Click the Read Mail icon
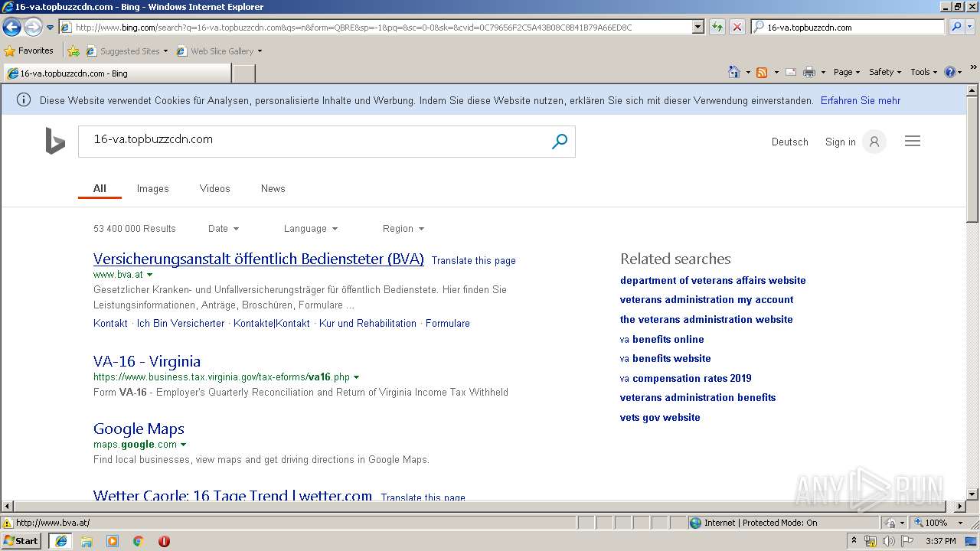The image size is (980, 551). (791, 72)
